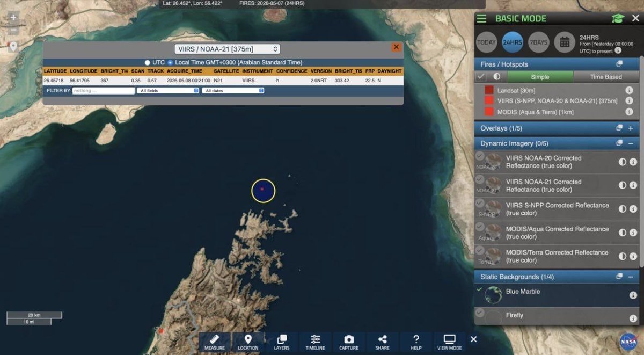Open info for MODIS/Terra Corrected Reflectance
Viewport: 644px width, 355px height.
pyautogui.click(x=633, y=256)
